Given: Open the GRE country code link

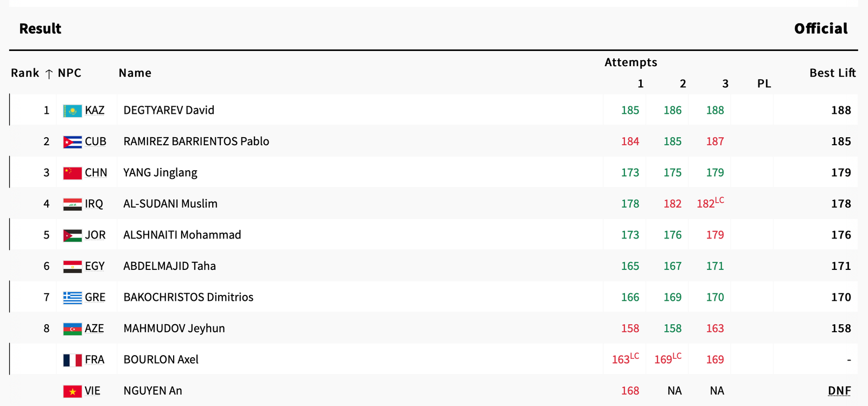Looking at the screenshot, I should click(x=95, y=298).
